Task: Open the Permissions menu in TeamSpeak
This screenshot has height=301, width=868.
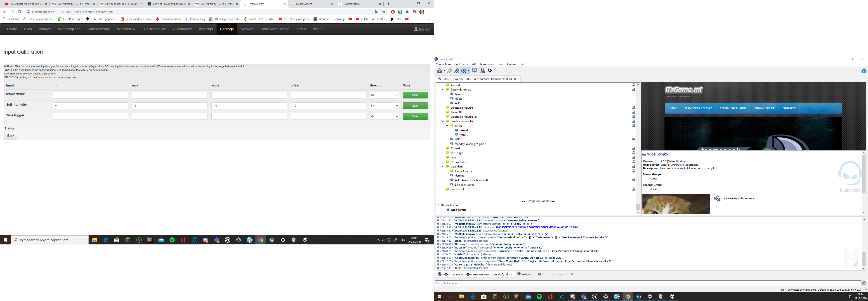Action: [x=486, y=64]
